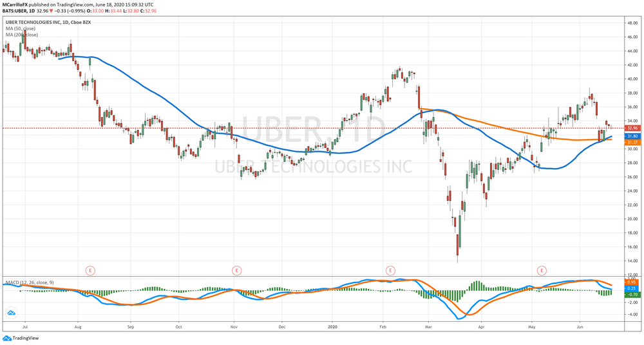
Task: Click the earnings marker near May
Action: (542, 270)
